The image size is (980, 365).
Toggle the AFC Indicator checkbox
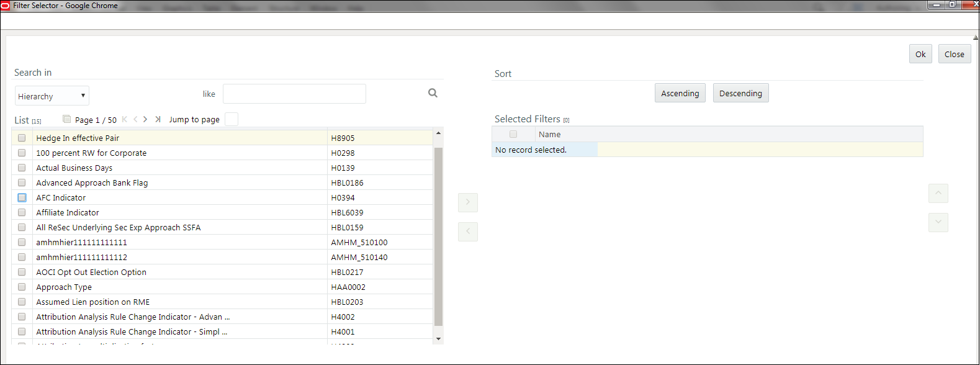(22, 197)
